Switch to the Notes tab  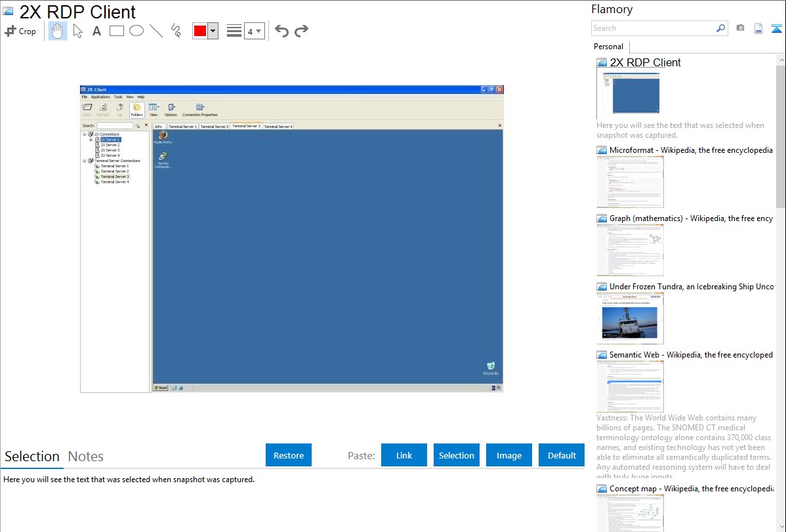coord(86,457)
